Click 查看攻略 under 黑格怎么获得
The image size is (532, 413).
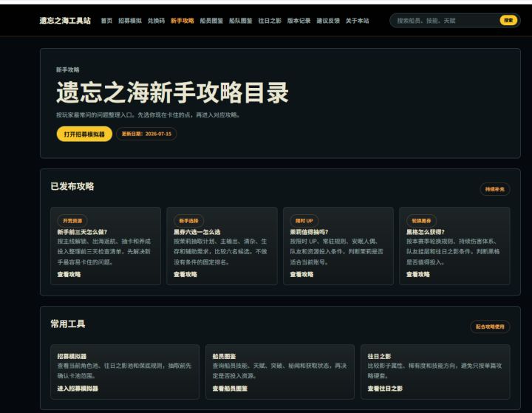click(x=418, y=274)
